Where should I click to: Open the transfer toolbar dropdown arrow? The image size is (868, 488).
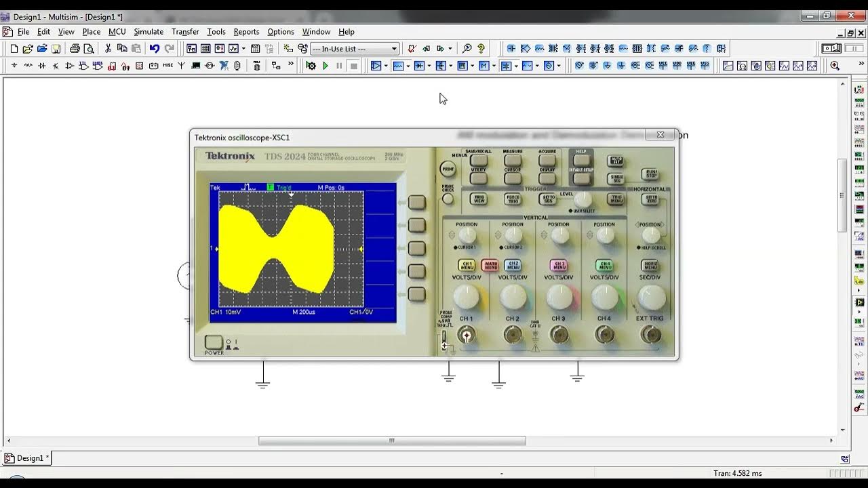pos(450,49)
